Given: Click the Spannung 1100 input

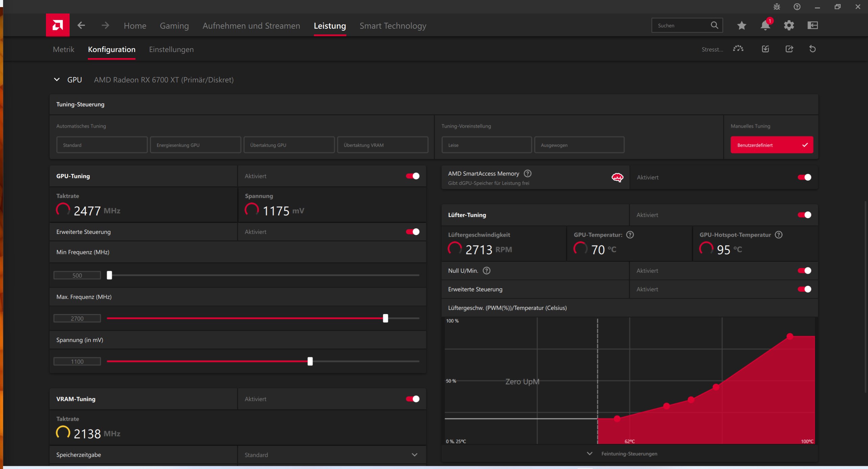Looking at the screenshot, I should pyautogui.click(x=77, y=361).
